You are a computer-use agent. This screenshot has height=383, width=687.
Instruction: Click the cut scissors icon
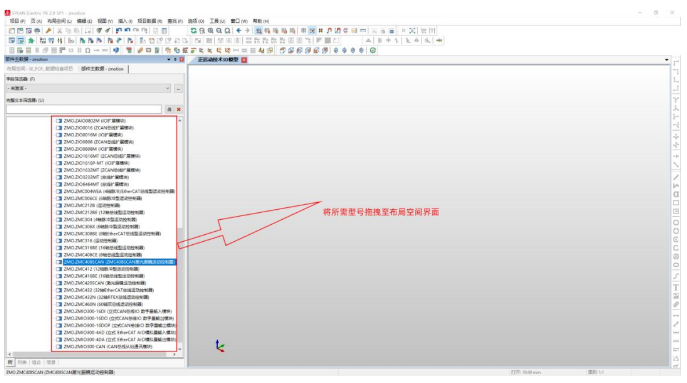coord(60,31)
